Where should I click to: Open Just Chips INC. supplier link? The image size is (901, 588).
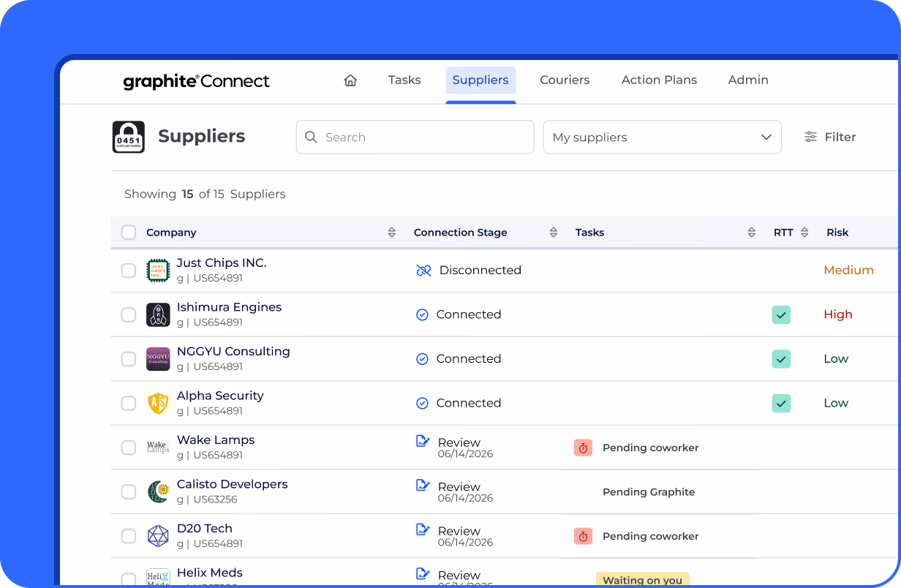[222, 263]
